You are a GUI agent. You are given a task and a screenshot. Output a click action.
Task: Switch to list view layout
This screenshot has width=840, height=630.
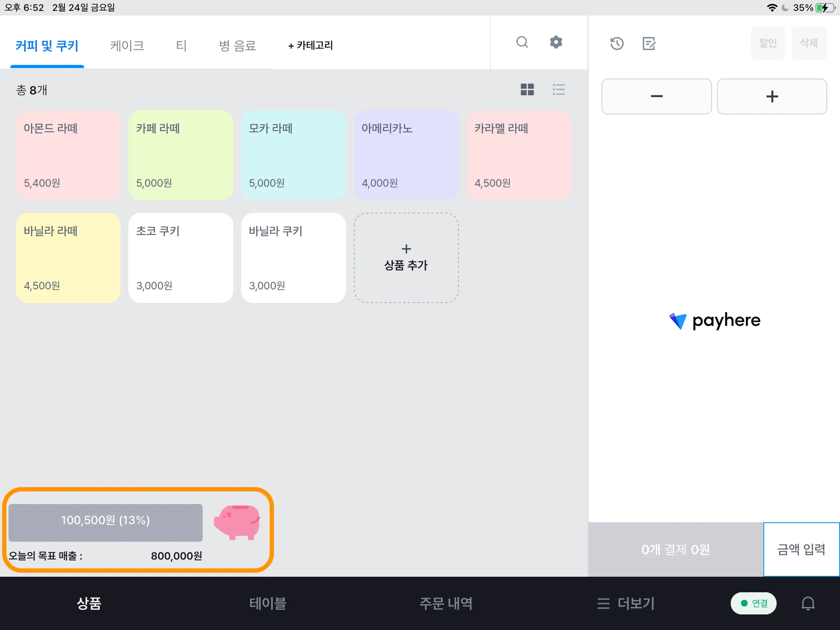click(x=558, y=89)
